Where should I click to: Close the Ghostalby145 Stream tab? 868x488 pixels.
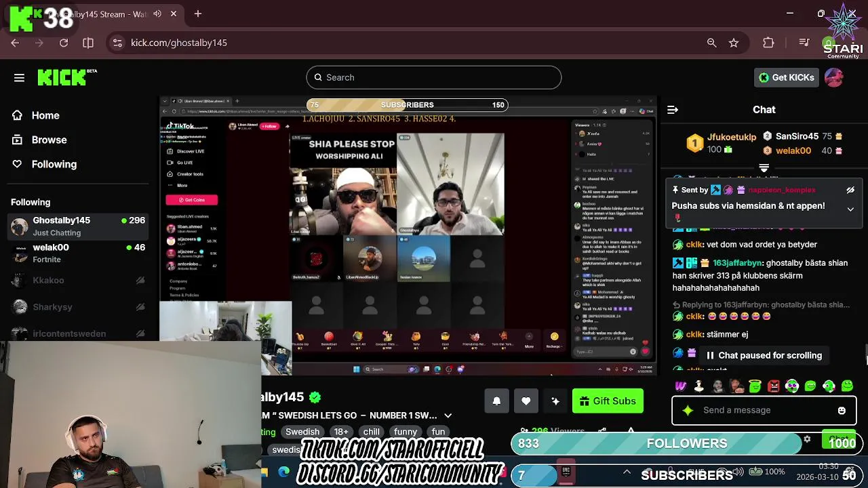click(174, 14)
